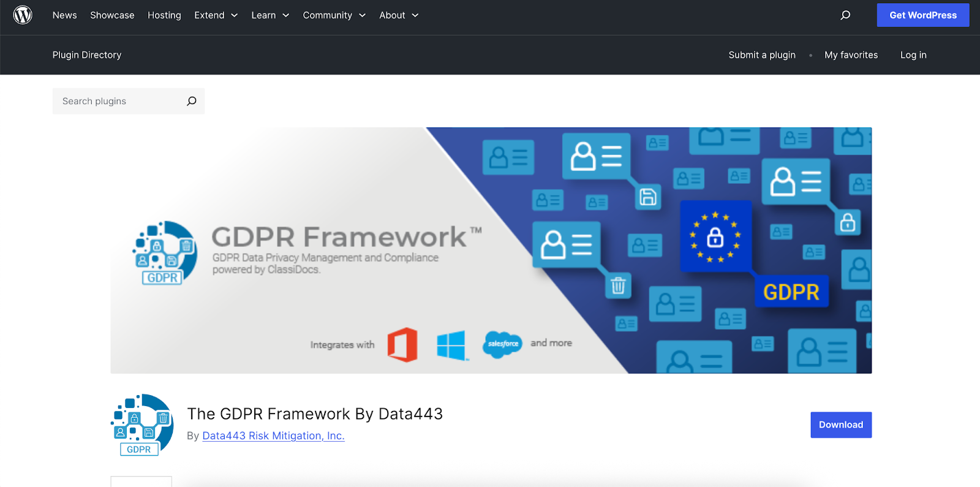Click the Windows logo in banner
The image size is (980, 487).
(451, 345)
